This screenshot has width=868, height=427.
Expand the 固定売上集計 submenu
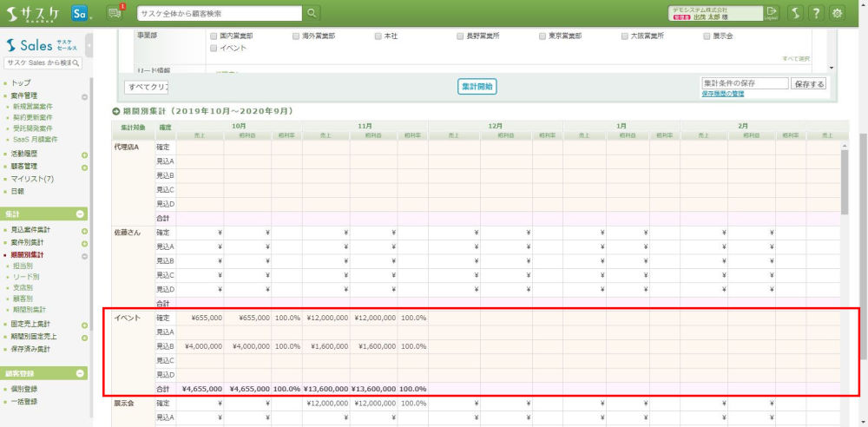[x=85, y=325]
